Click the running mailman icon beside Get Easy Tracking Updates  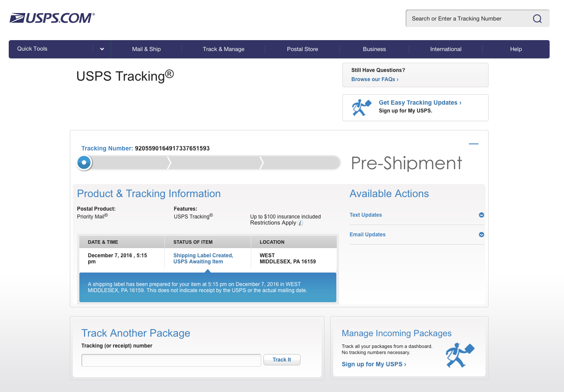361,107
